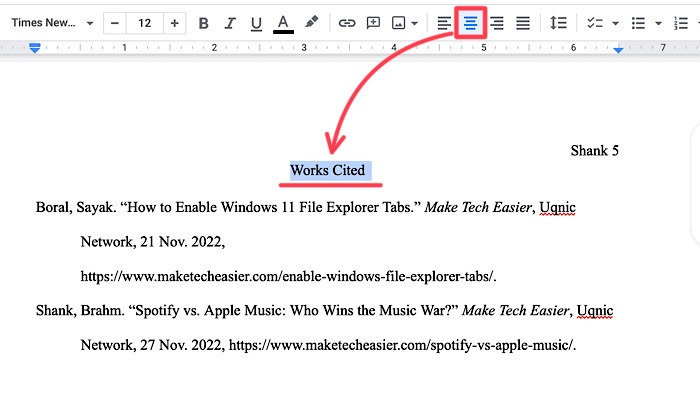700x400 pixels.
Task: Expand the bulleted list options arrow
Action: (x=658, y=23)
